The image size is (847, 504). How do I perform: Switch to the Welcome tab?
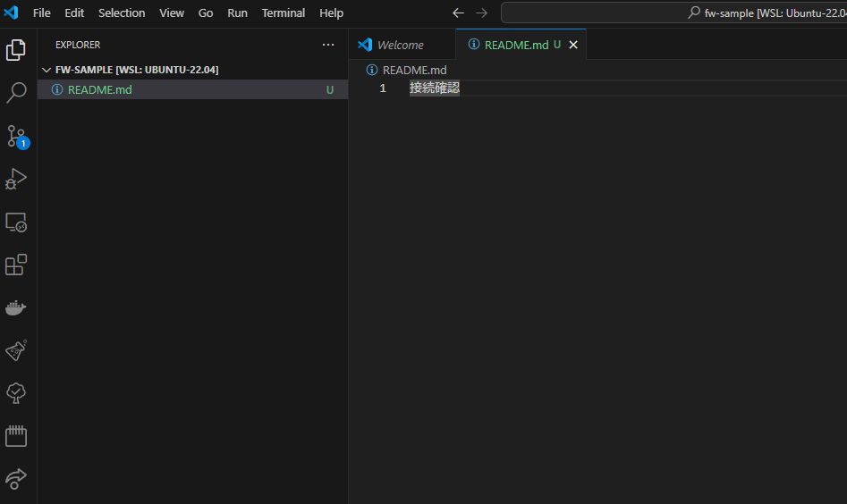402,45
